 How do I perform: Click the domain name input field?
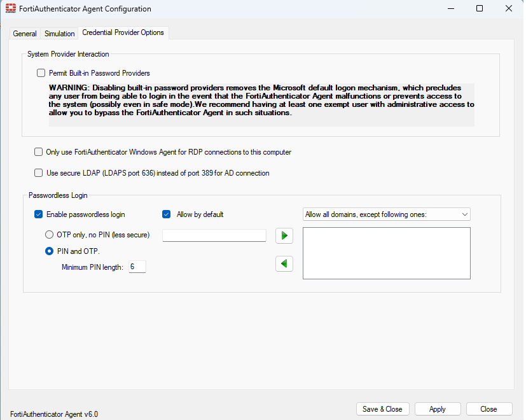[x=214, y=235]
